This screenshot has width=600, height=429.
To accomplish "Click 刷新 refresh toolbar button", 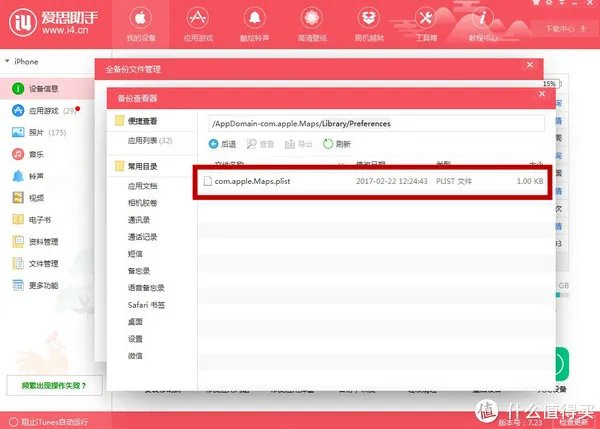I will point(337,144).
